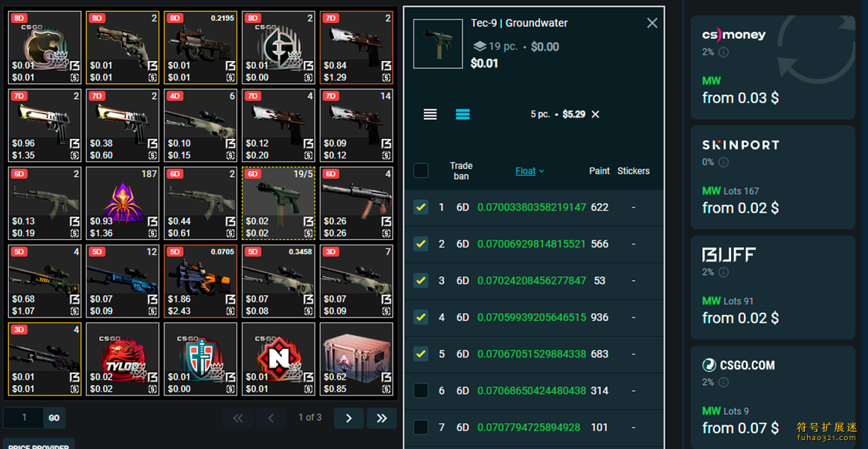
Task: Click the Tec-9 preview thumbnail in details panel
Action: 438,44
